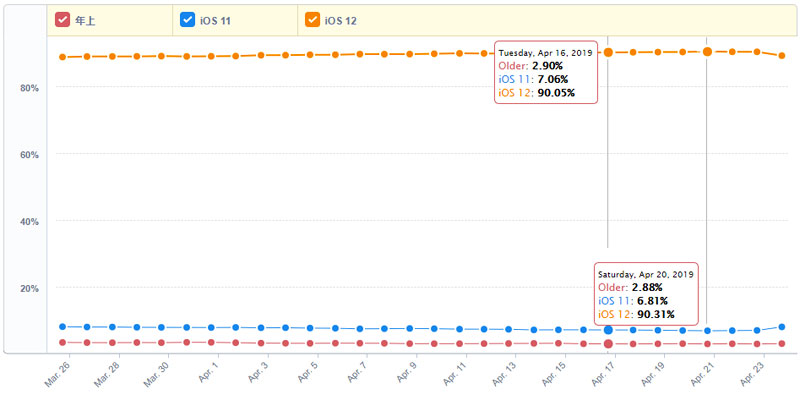This screenshot has width=800, height=395.
Task: Click the 80% y-axis label
Action: pyautogui.click(x=30, y=88)
